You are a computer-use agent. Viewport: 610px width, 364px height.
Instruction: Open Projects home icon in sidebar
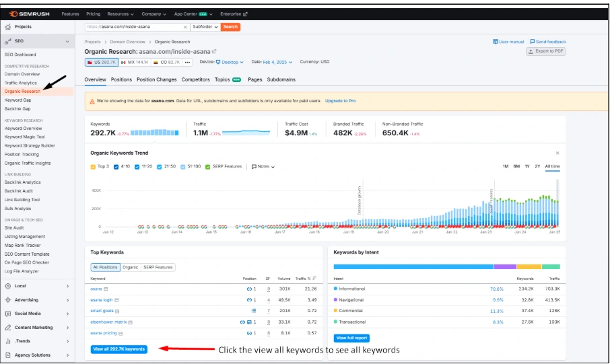click(8, 27)
